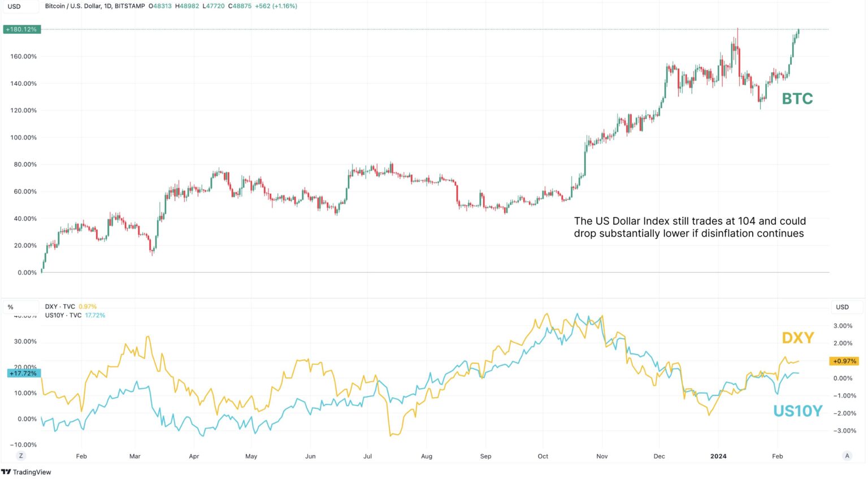
Task: Click the Jul label on the time axis
Action: [368, 456]
